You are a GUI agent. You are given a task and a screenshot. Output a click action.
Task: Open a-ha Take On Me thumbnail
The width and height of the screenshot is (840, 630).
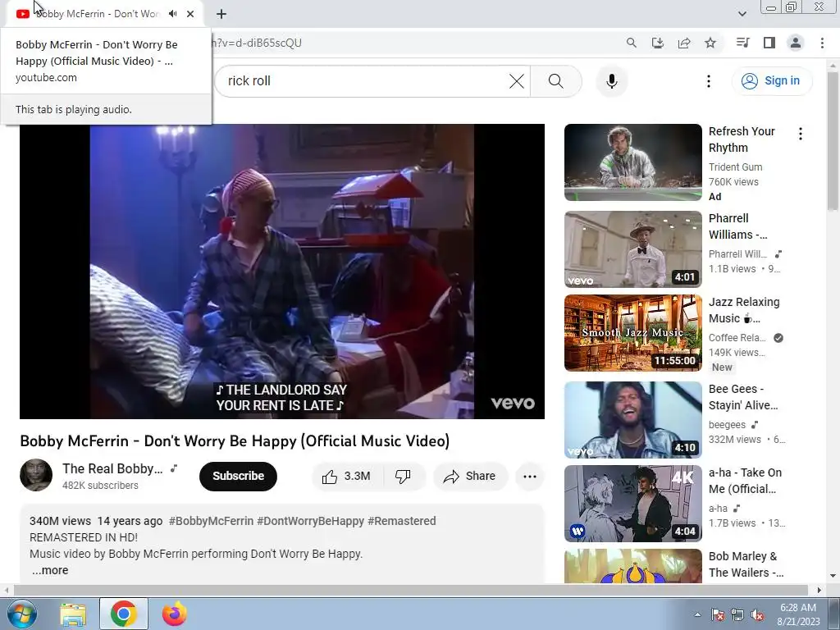[x=632, y=503]
